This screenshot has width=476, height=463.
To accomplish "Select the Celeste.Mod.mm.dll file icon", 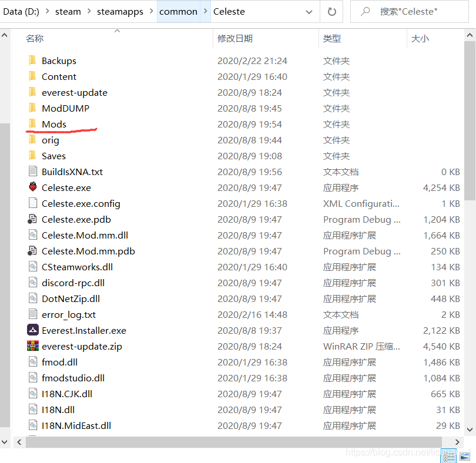I will 33,234.
